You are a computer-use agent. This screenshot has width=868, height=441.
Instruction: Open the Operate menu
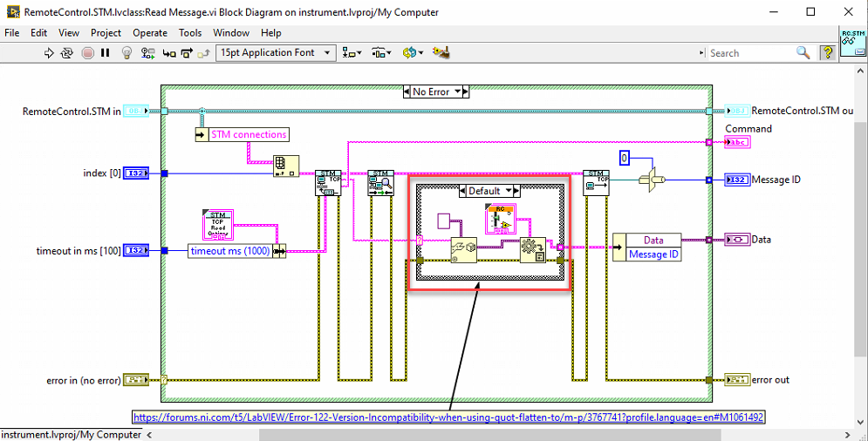point(150,33)
